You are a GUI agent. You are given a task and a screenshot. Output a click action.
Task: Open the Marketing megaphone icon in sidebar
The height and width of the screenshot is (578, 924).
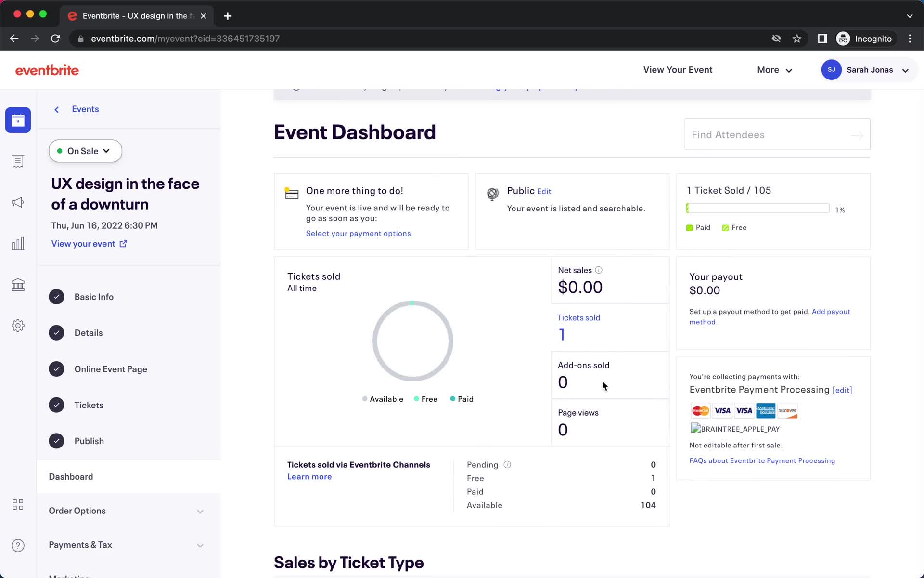(x=18, y=202)
